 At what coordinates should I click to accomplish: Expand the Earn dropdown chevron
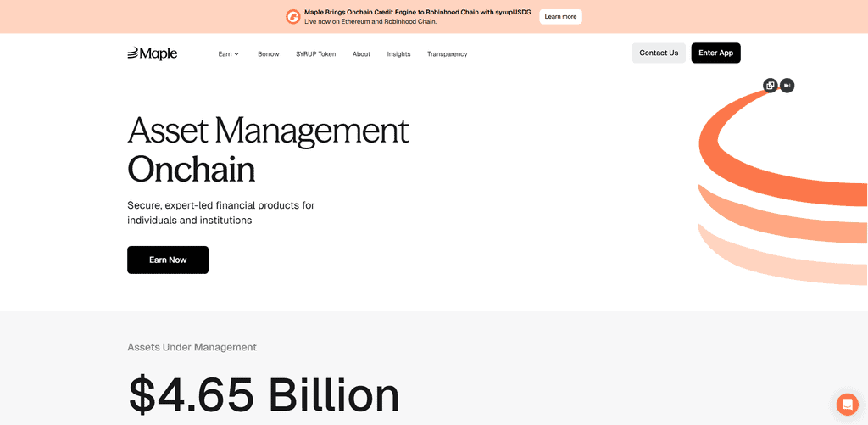click(x=236, y=53)
